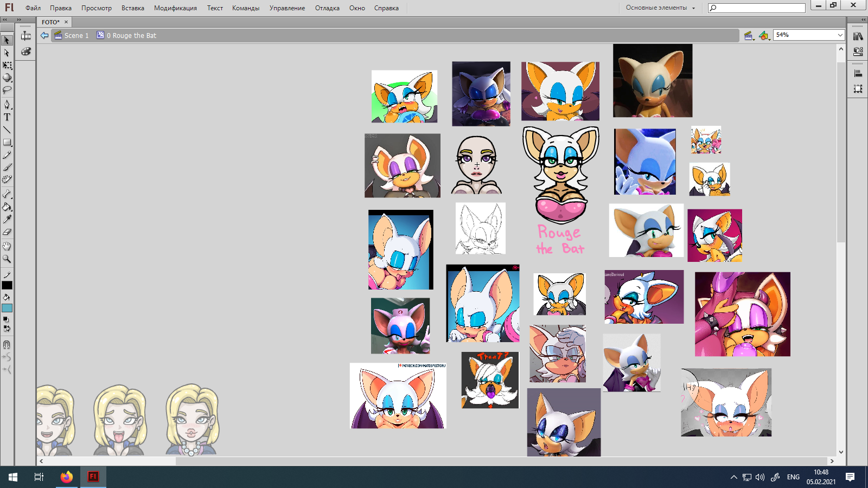Choose the Text tool
Screen dimensions: 868x488
click(x=7, y=117)
